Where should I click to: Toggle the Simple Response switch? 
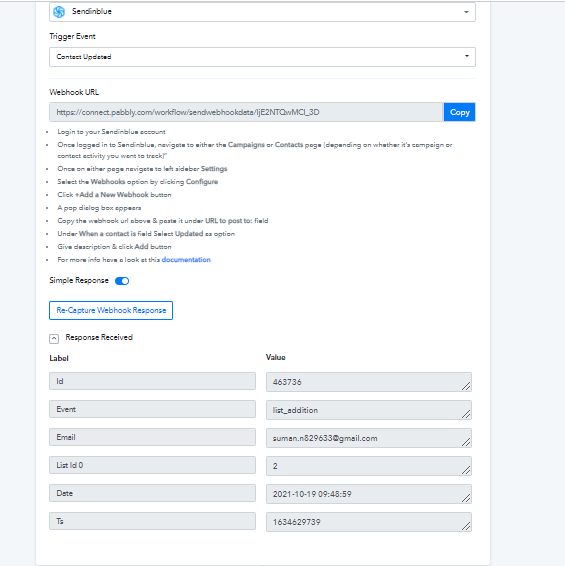[122, 281]
